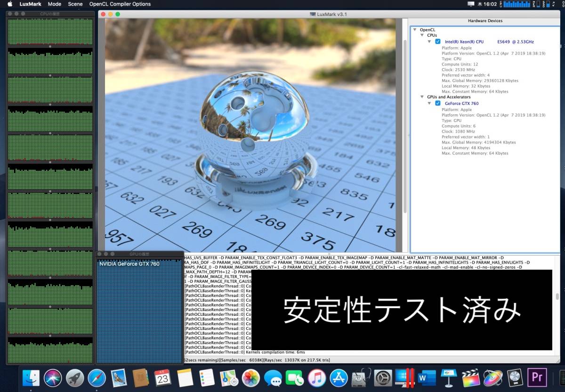This screenshot has height=392, width=565.
Task: Open Mail stamp icon in dock
Action: (118, 377)
